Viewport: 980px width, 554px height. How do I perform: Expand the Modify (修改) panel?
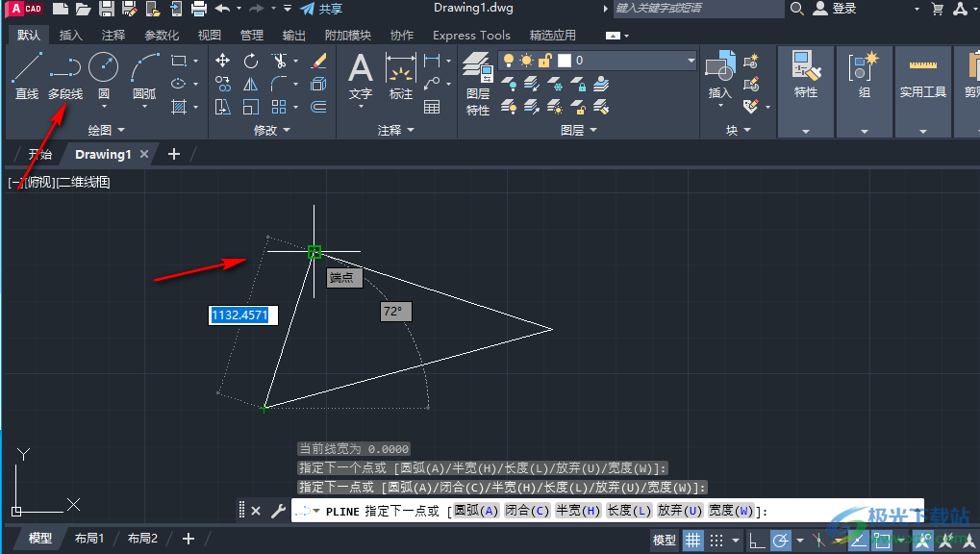[x=272, y=130]
